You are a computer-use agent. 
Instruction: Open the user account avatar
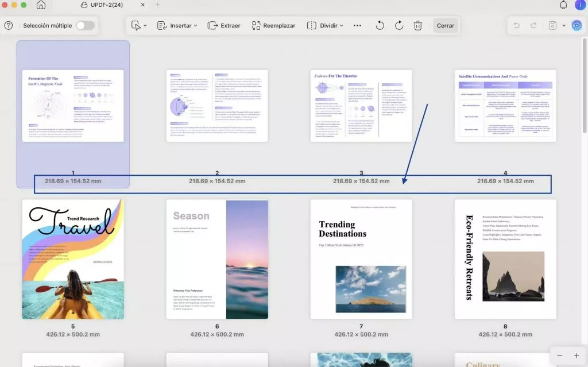coord(580,5)
